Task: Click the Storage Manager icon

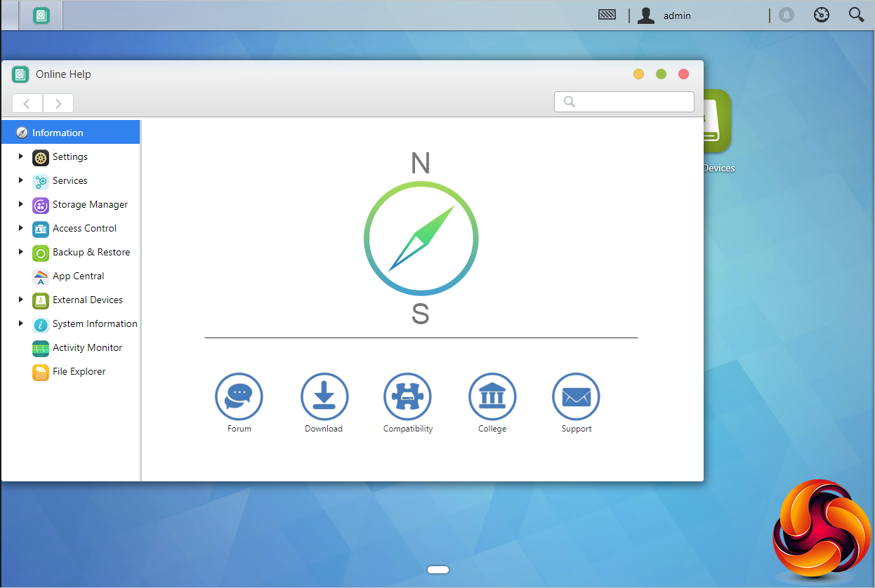Action: pyautogui.click(x=41, y=205)
